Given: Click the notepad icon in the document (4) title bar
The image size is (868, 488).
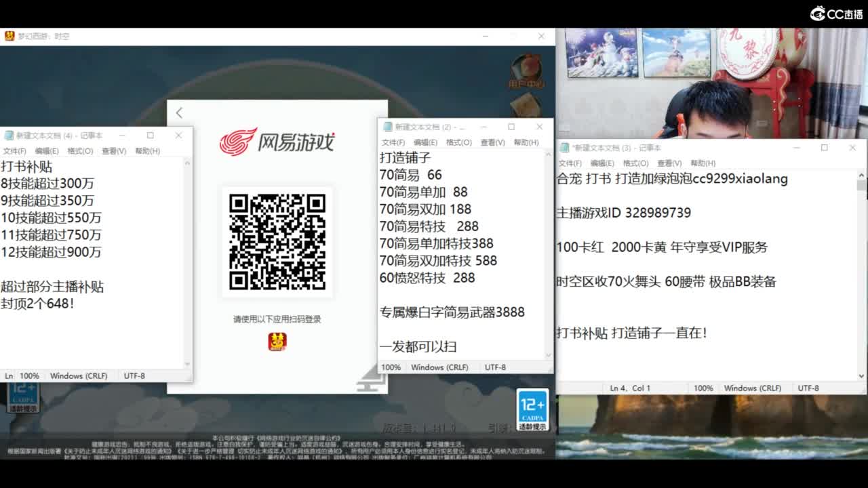Looking at the screenshot, I should coord(9,136).
